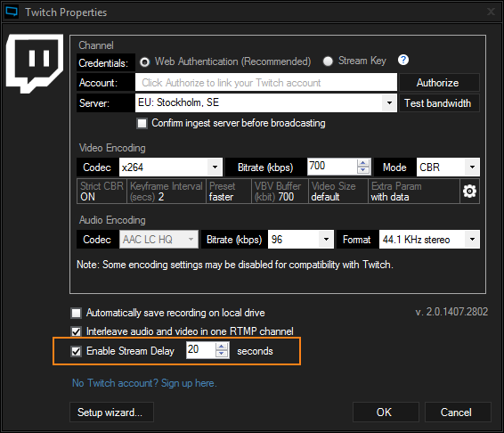
Task: Click the Cancel button
Action: tap(458, 413)
